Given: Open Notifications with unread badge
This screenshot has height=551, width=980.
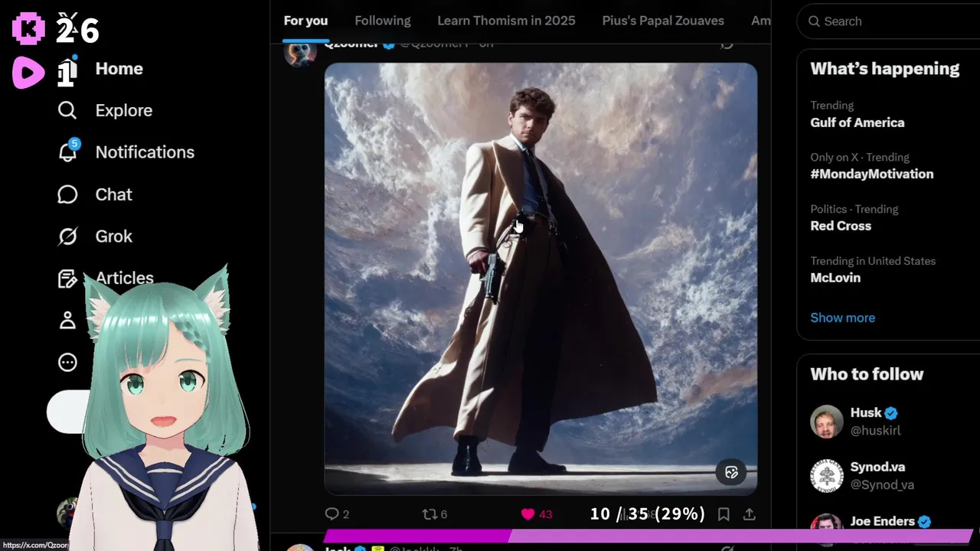Looking at the screenshot, I should (126, 152).
